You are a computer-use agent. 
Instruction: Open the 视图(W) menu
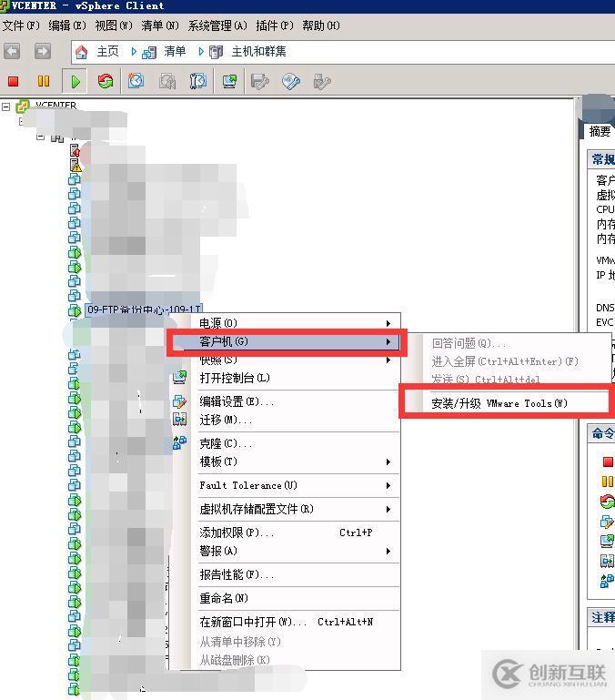click(x=114, y=25)
